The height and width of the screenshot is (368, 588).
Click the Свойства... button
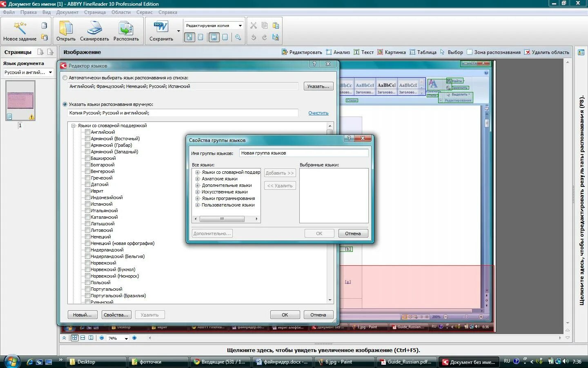point(116,315)
